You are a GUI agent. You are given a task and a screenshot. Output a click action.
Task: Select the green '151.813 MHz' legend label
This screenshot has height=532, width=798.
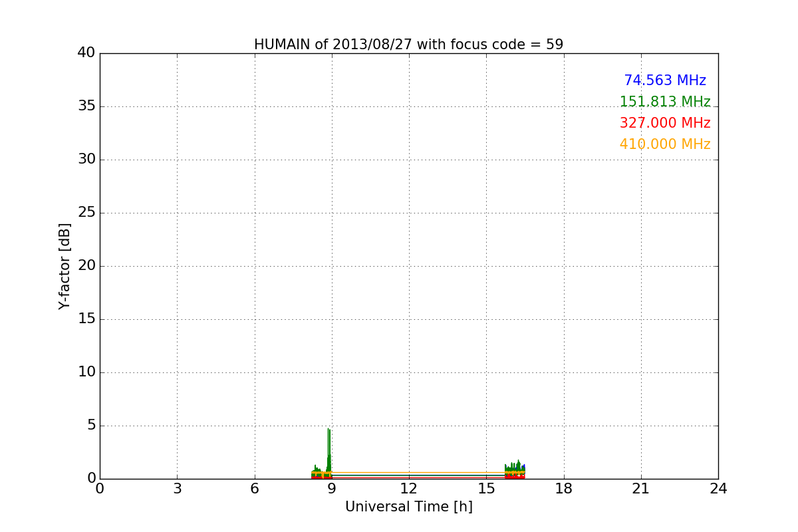(665, 102)
